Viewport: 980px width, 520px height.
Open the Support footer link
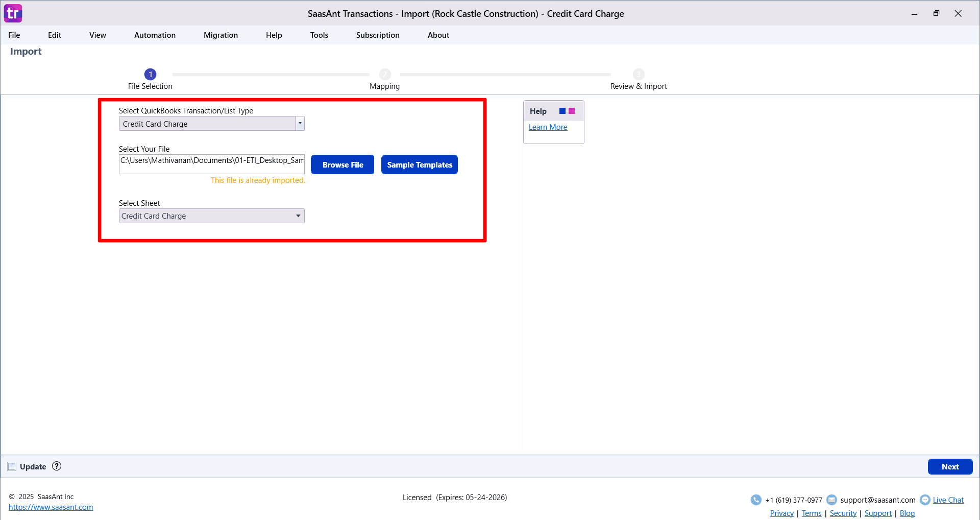click(x=878, y=513)
